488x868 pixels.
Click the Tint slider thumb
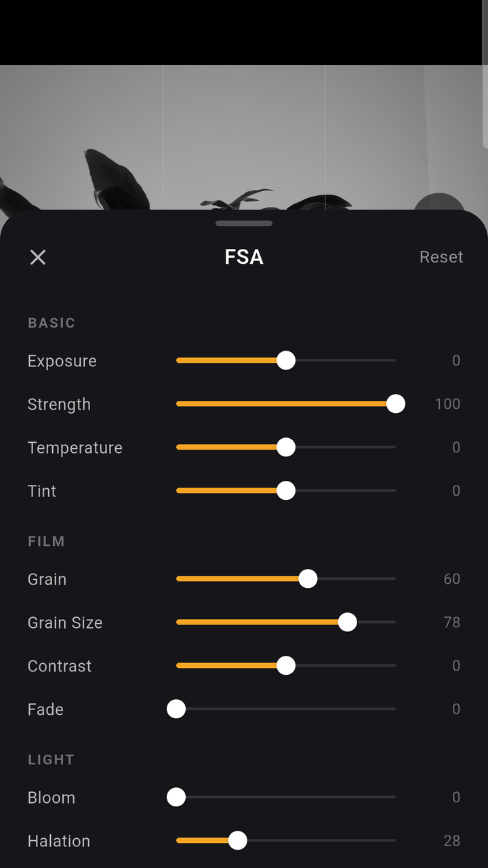286,491
